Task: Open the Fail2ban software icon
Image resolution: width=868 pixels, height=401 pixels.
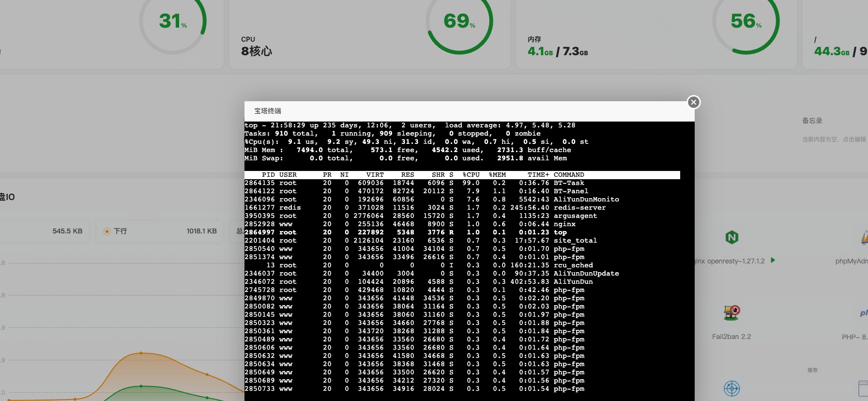Action: [x=731, y=313]
